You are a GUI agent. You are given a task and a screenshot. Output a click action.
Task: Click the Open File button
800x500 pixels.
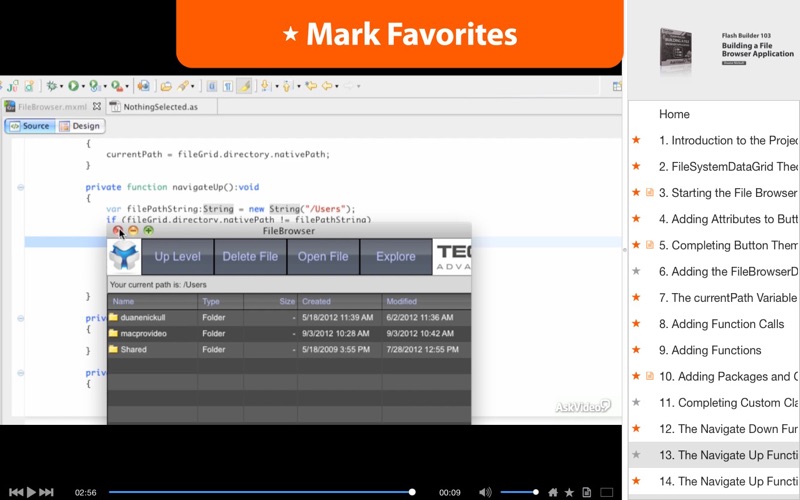click(x=323, y=257)
